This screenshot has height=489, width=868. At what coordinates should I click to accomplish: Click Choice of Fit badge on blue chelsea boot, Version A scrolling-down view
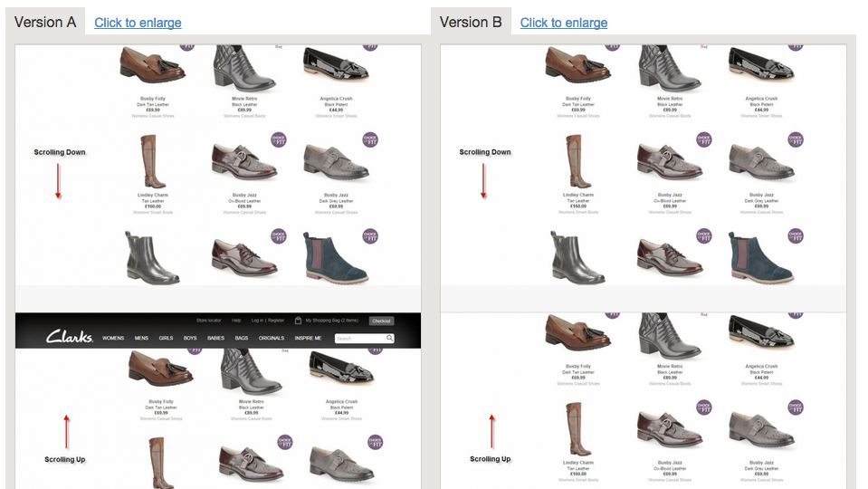[x=370, y=236]
